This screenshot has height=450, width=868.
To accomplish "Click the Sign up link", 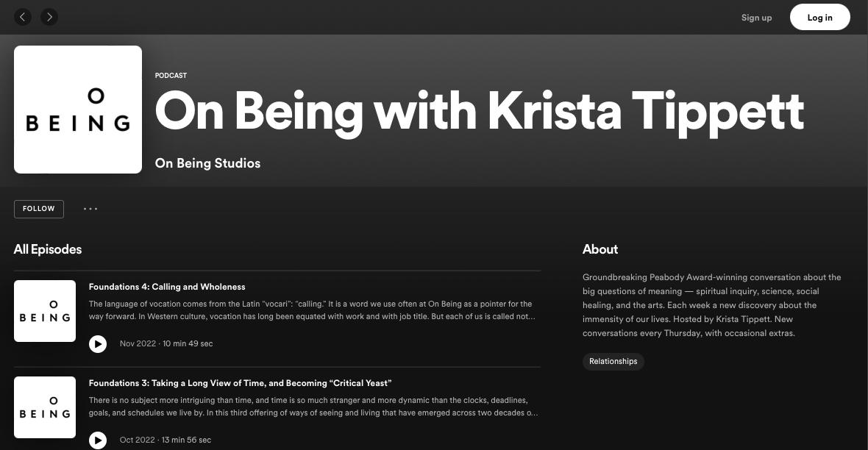I will 756,18.
